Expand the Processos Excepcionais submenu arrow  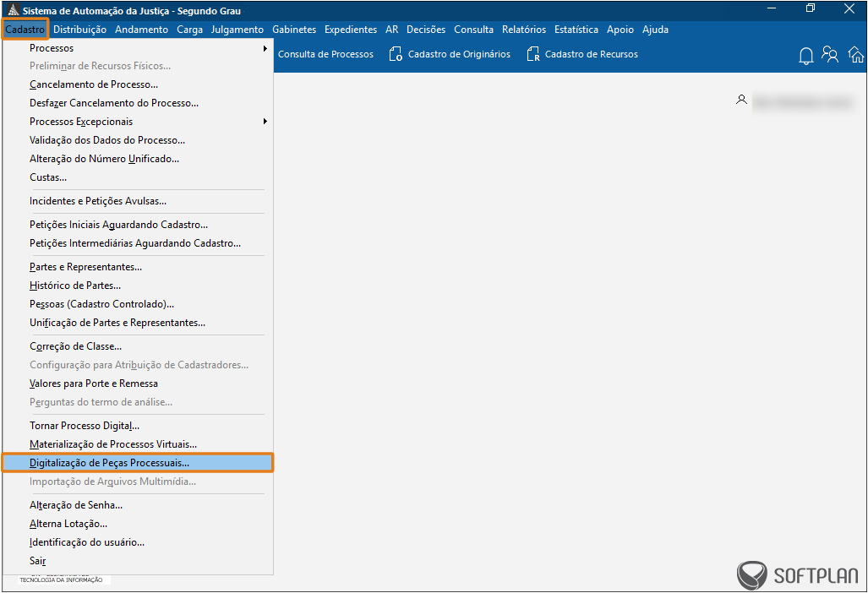pyautogui.click(x=265, y=121)
